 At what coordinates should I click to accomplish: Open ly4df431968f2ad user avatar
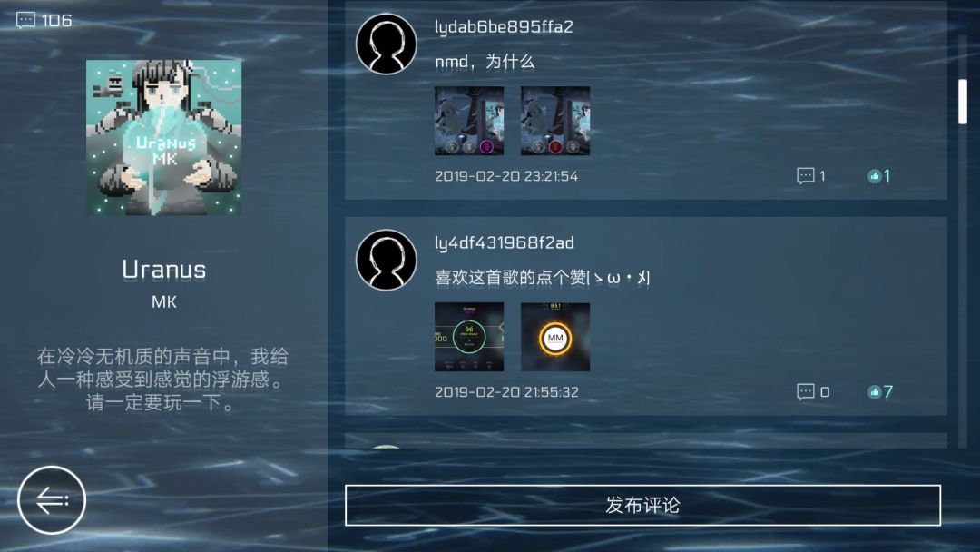387,260
